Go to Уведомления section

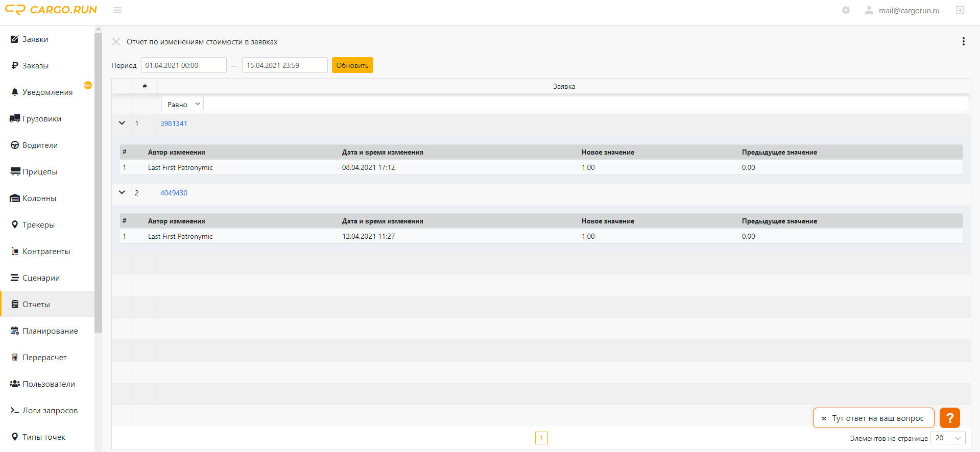coord(47,92)
